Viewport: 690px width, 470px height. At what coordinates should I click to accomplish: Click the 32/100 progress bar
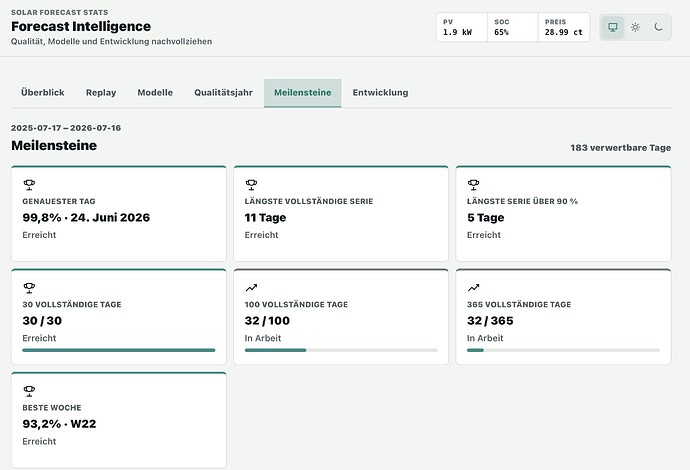tap(341, 350)
